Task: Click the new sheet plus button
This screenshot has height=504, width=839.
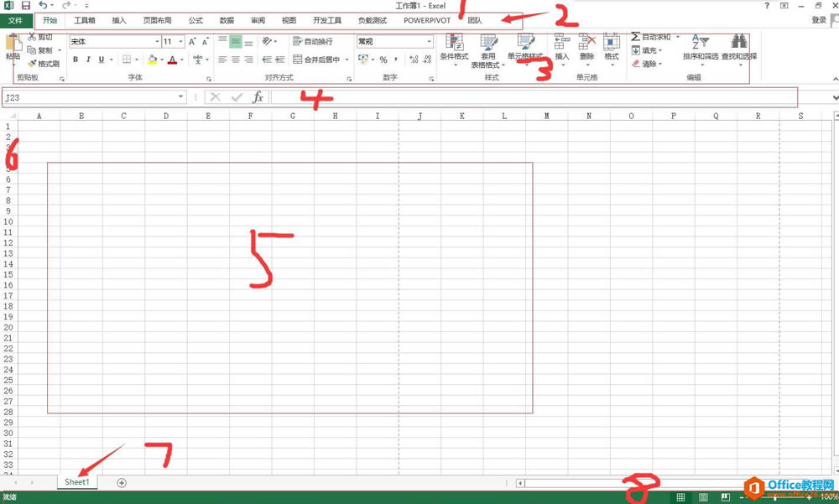Action: pyautogui.click(x=122, y=482)
